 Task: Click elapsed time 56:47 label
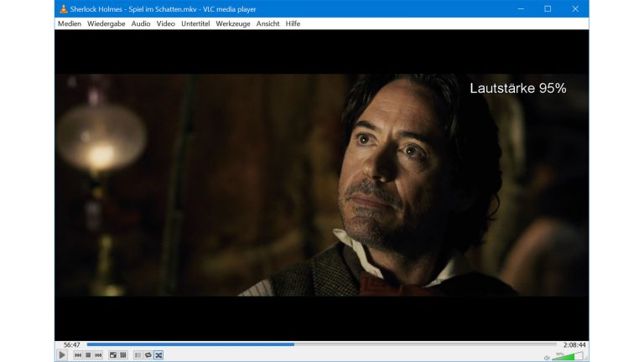tap(72, 344)
